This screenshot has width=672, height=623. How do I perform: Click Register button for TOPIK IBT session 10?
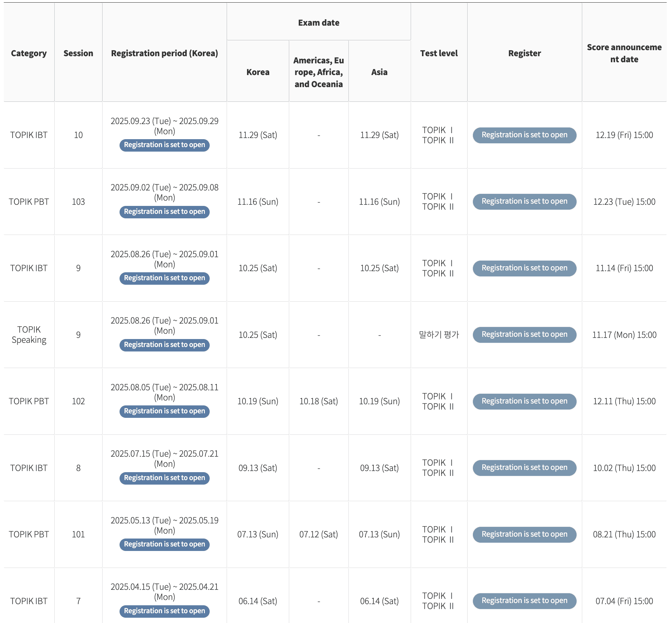(x=524, y=135)
